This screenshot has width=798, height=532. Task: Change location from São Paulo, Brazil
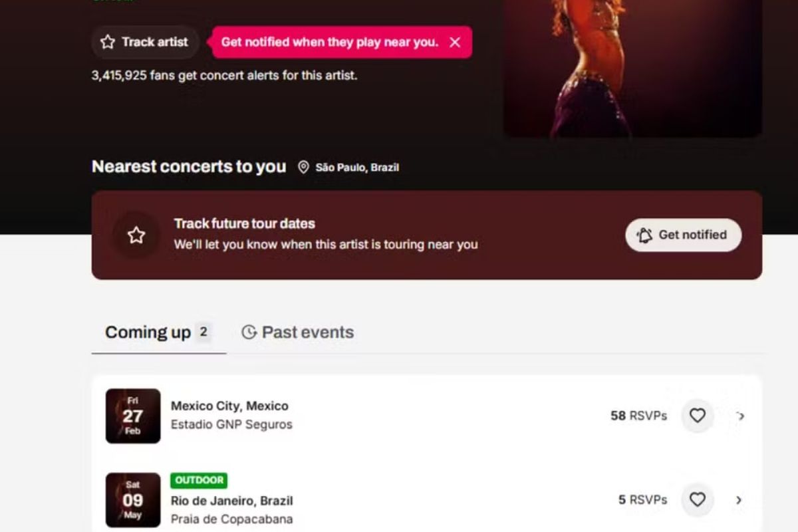pyautogui.click(x=356, y=168)
